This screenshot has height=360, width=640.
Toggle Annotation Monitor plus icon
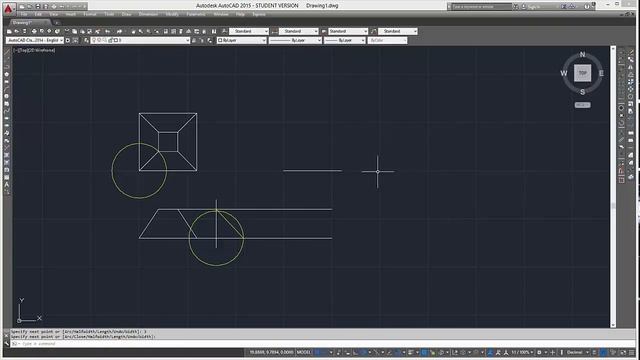pos(553,352)
